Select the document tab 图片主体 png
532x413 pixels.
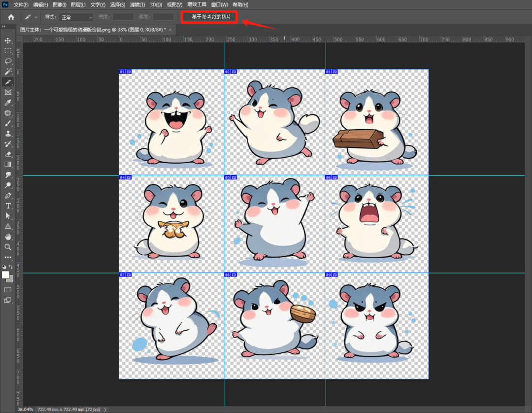[x=93, y=30]
